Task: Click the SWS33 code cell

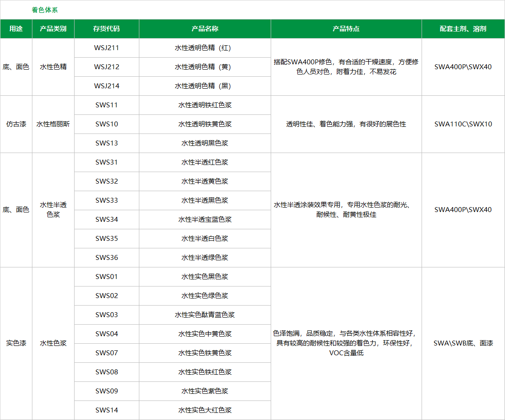Action: click(x=107, y=200)
